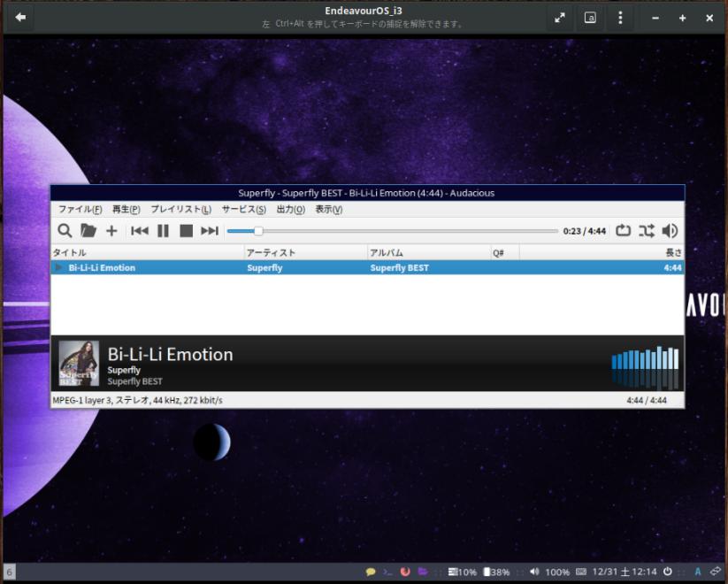Click the large Bi-Li-Li Emotion info title
Image resolution: width=728 pixels, height=584 pixels.
pos(171,355)
